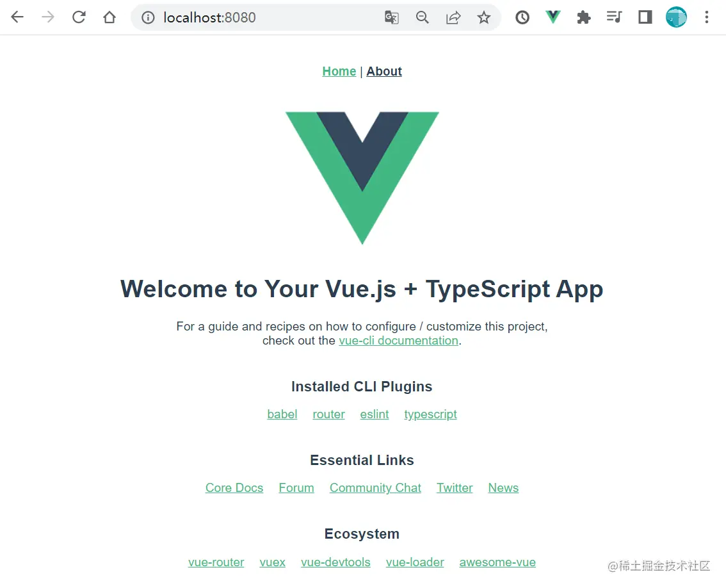Navigate to the About nav link
The image size is (726, 588).
tap(384, 71)
